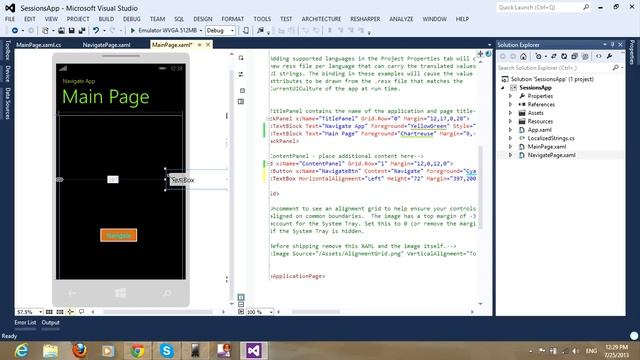
Task: Click the device window icon after Debug
Action: (x=246, y=31)
